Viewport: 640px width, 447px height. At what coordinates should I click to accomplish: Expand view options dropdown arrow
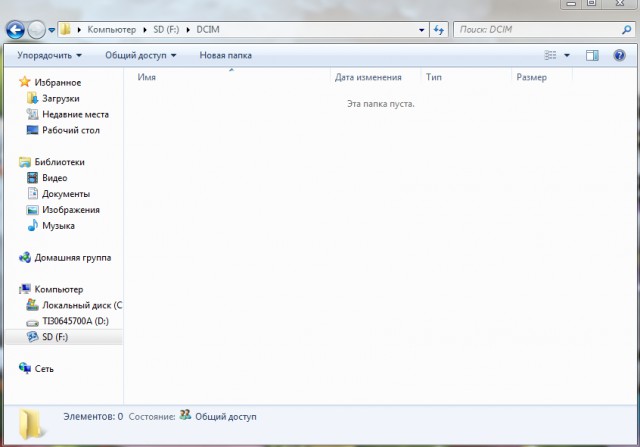(567, 55)
